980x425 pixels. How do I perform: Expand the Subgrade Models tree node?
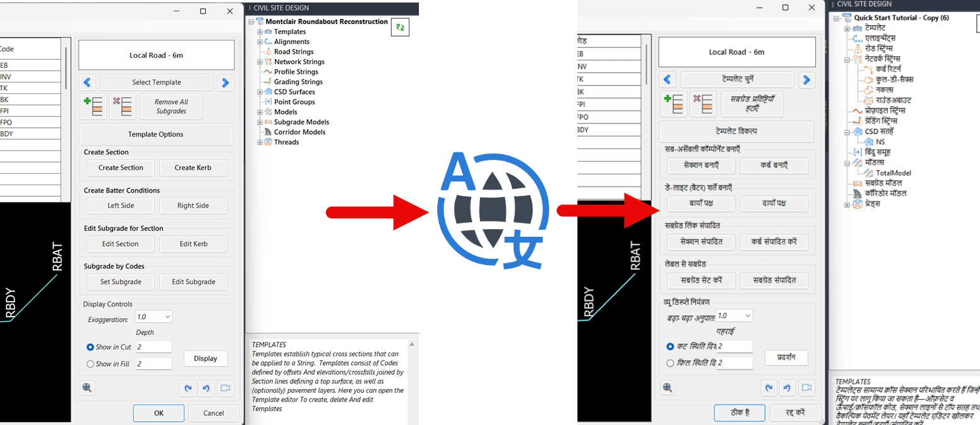[260, 122]
